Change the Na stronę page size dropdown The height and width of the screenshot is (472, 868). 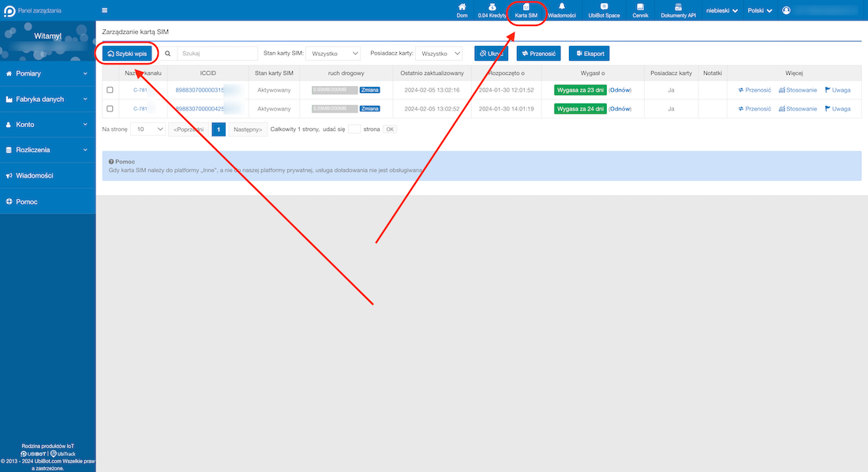(x=148, y=129)
